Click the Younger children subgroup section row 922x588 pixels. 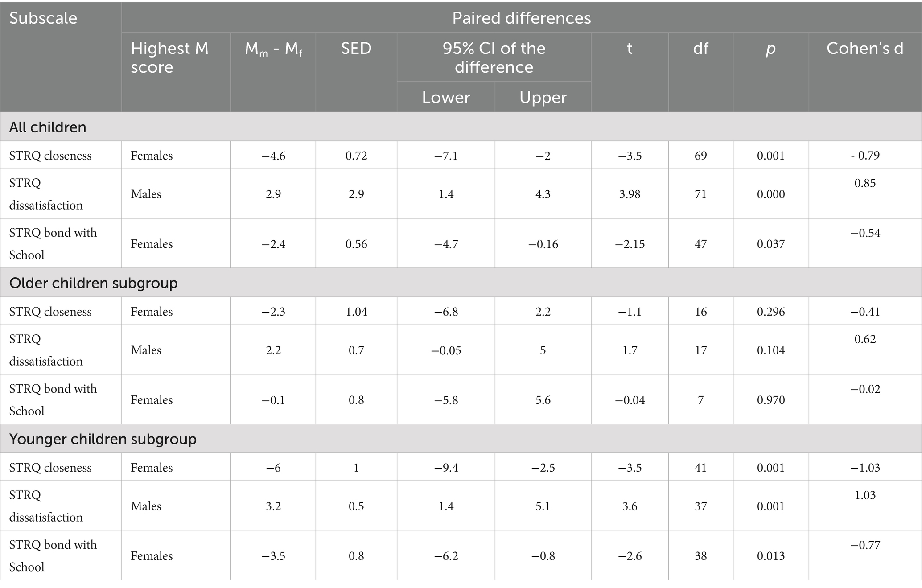[x=103, y=439]
